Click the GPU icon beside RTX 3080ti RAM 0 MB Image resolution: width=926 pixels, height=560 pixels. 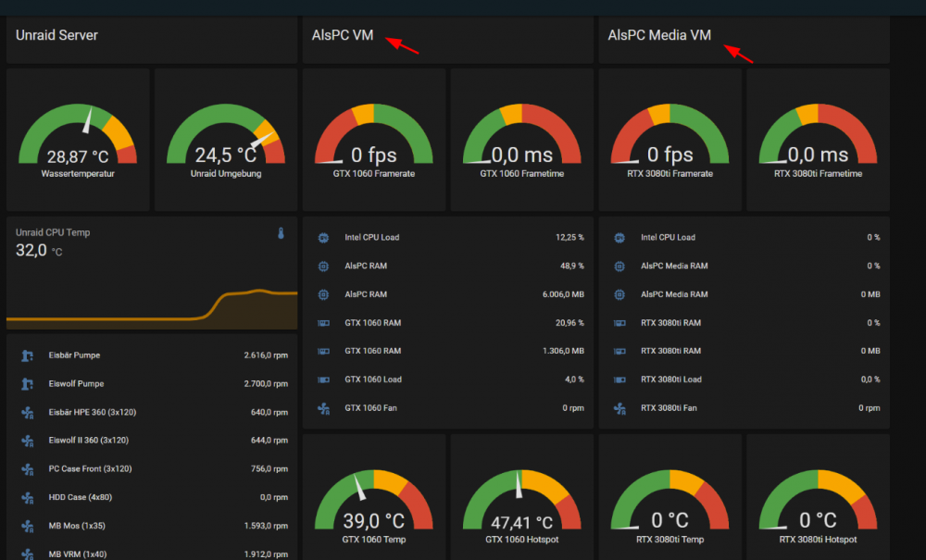point(619,351)
